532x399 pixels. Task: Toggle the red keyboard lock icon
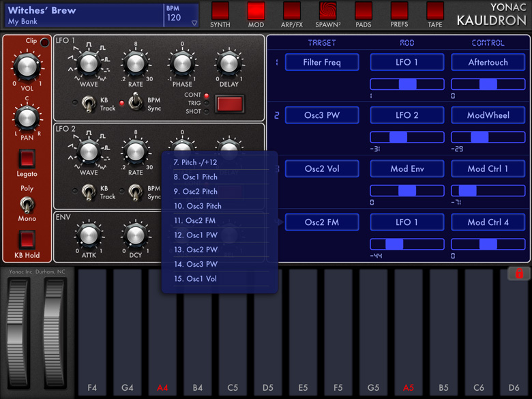point(519,273)
